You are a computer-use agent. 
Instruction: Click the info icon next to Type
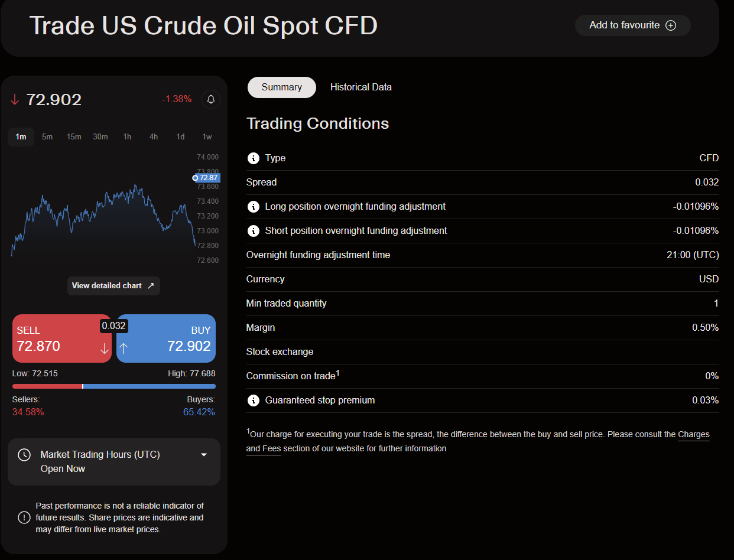tap(253, 158)
